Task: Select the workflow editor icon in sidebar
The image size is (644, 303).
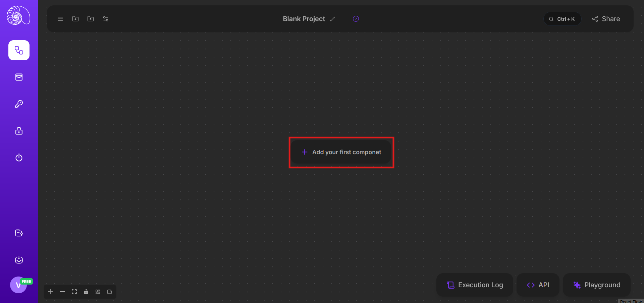Action: (x=19, y=50)
